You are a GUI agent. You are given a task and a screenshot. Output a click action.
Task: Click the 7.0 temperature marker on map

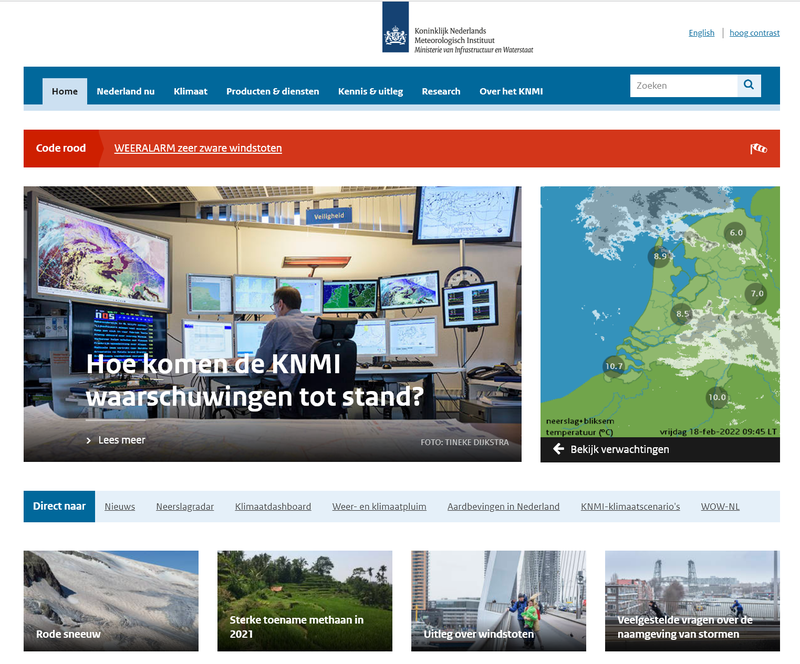click(757, 293)
